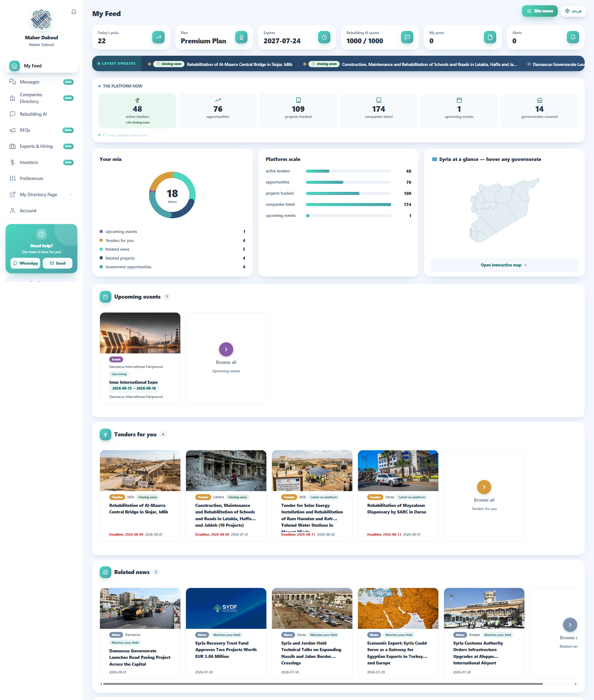Screen dimensions: 594x700
Task: Open the Maysaloun Dispensary tender photo
Action: click(x=398, y=471)
